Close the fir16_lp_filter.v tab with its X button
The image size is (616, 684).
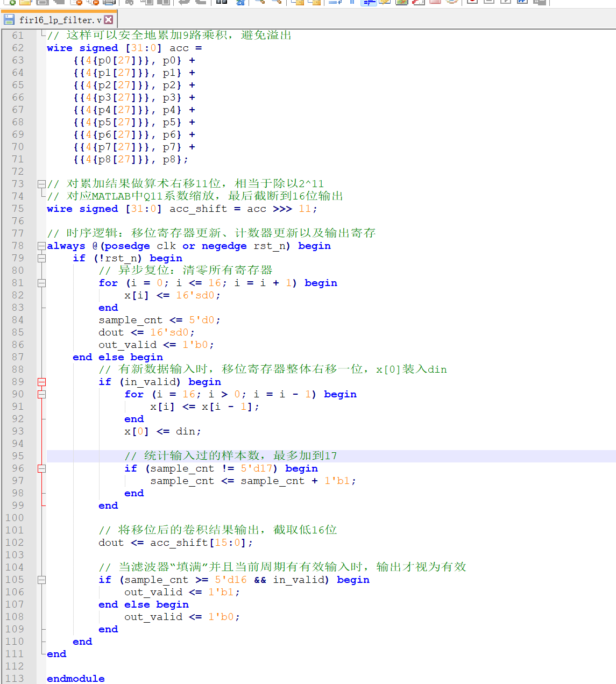point(109,20)
